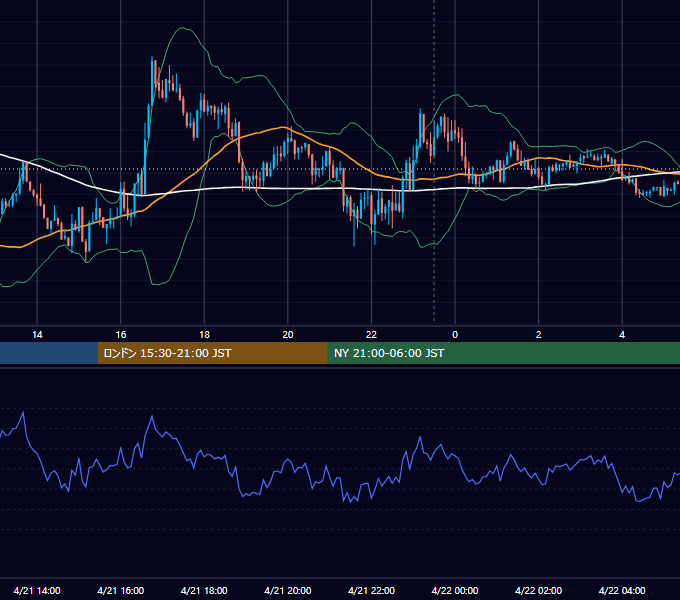Click hour label 4 on price chart axis

pyautogui.click(x=622, y=335)
